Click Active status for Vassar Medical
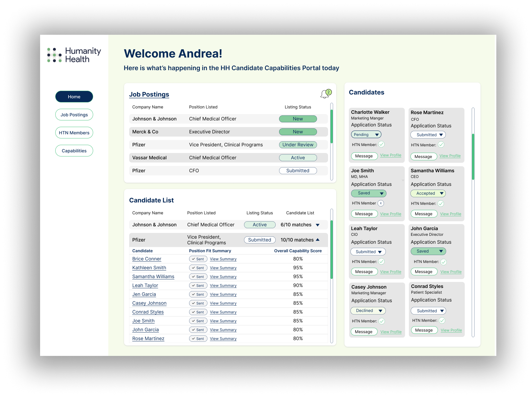 tap(298, 158)
